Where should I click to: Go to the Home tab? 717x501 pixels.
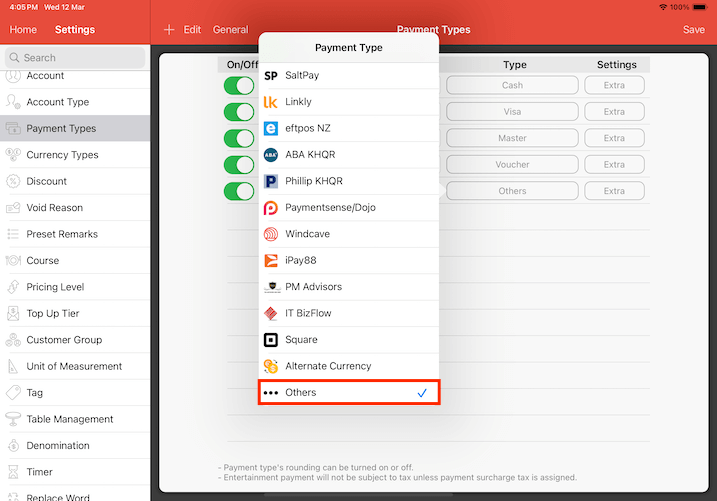coord(23,30)
